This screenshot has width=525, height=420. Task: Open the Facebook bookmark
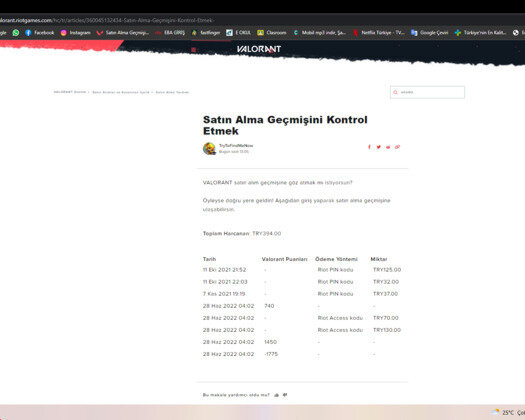pos(40,32)
